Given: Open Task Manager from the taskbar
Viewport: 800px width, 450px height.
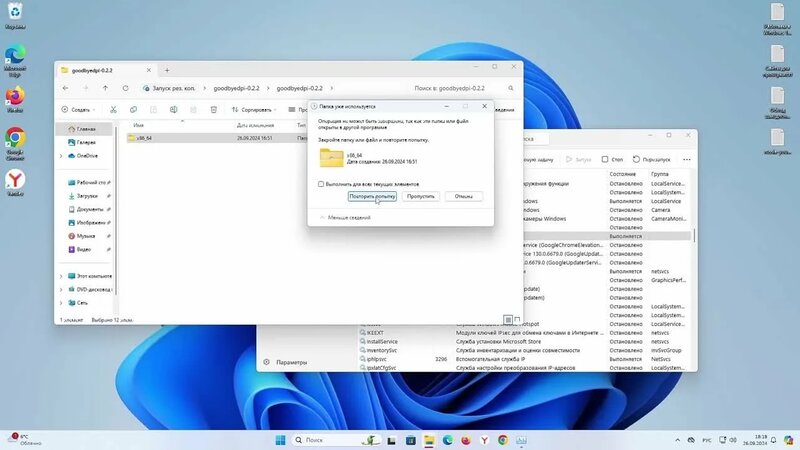Looking at the screenshot, I should click(521, 440).
